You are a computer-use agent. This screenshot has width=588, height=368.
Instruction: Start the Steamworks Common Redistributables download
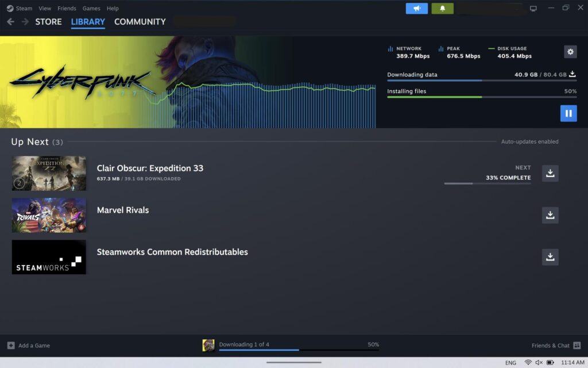pyautogui.click(x=550, y=257)
